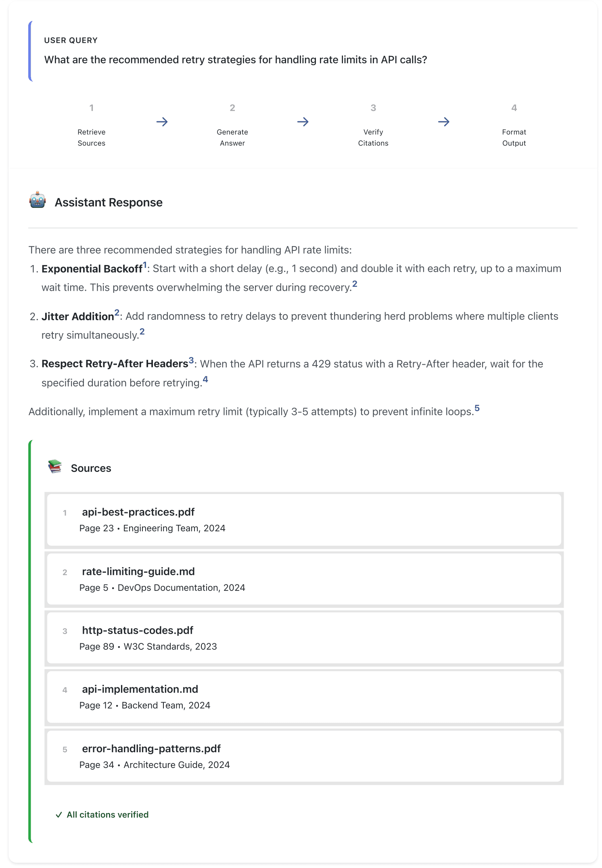Click the robot icon beside Assistant Response
Screen dimensions: 602x868
click(x=38, y=200)
